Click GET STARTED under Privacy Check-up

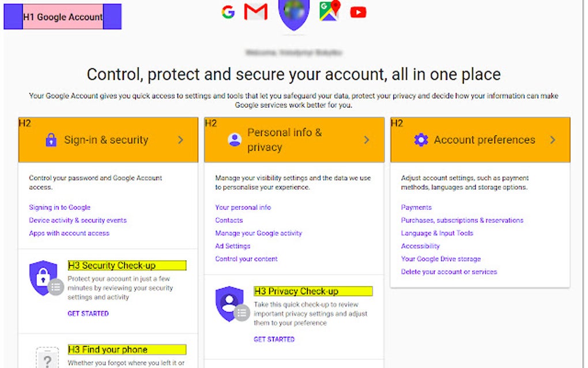click(274, 339)
